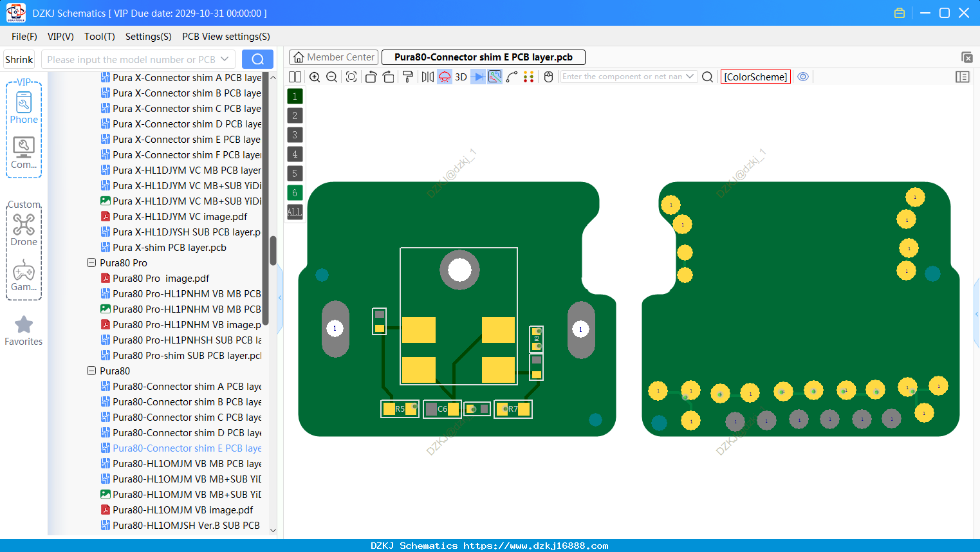Expand the model number dropdown arrow
The width and height of the screenshot is (980, 552).
[x=225, y=59]
